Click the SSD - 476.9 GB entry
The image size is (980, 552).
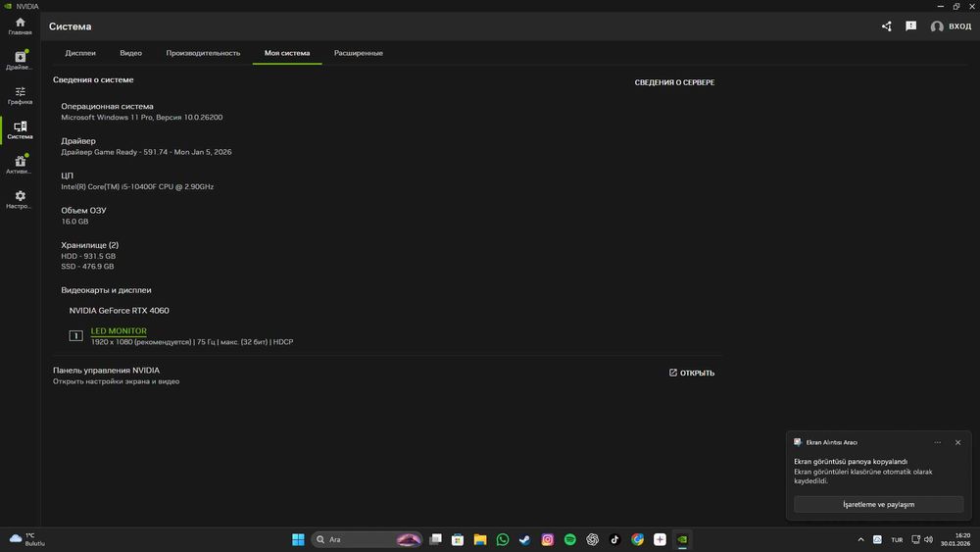point(87,267)
